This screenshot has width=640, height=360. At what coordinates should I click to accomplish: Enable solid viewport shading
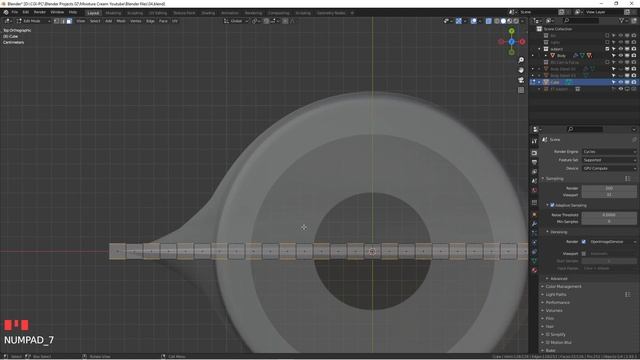coord(503,21)
